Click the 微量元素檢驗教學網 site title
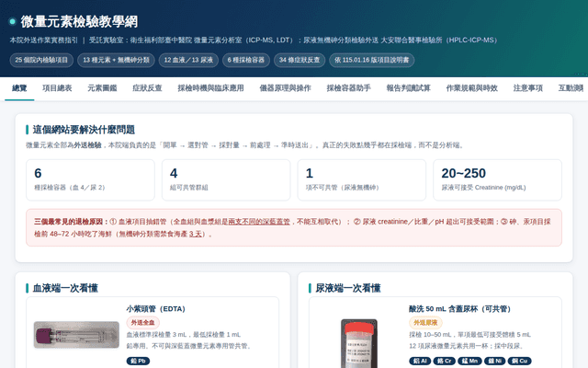Screen dimensions: 588x368 (x=79, y=22)
